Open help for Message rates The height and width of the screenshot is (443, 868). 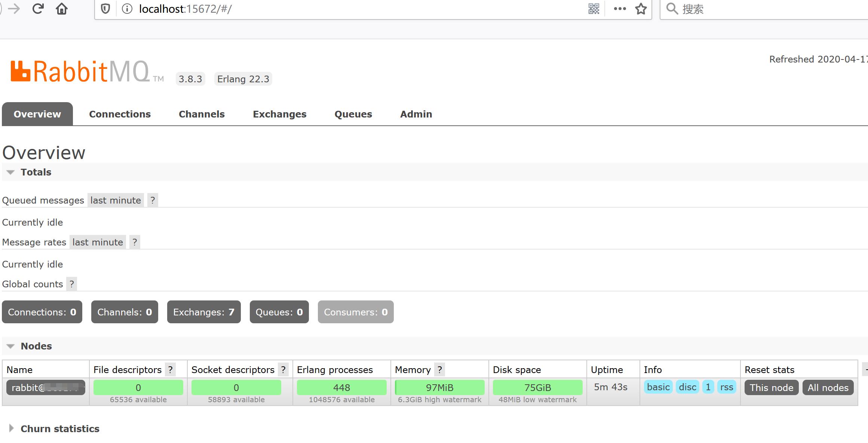coord(135,242)
